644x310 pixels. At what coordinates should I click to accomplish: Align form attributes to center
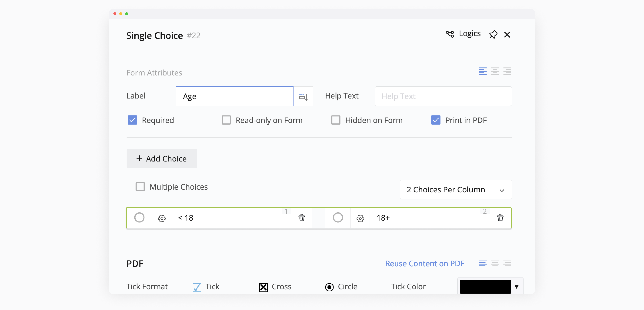click(x=495, y=71)
